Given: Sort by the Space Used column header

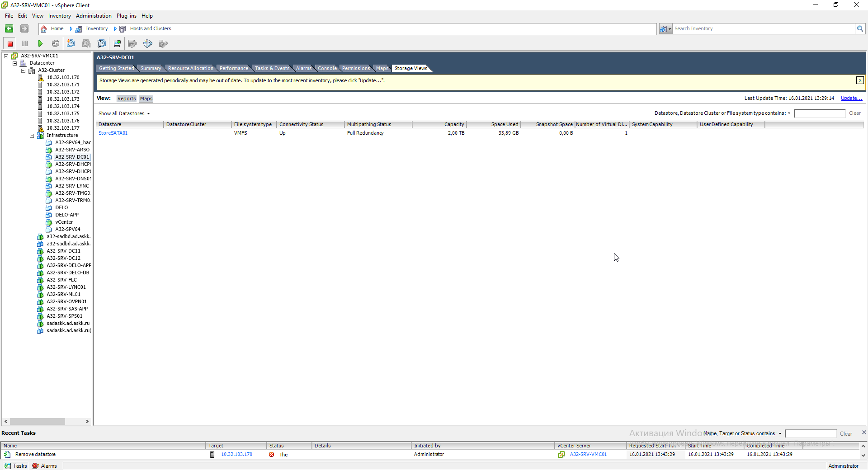Looking at the screenshot, I should pos(493,125).
